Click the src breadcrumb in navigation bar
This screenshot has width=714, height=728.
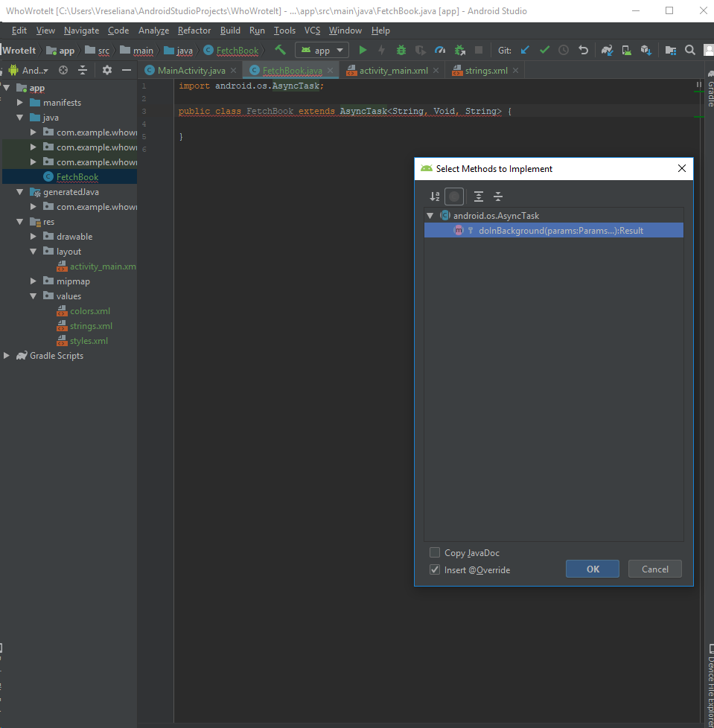(98, 50)
